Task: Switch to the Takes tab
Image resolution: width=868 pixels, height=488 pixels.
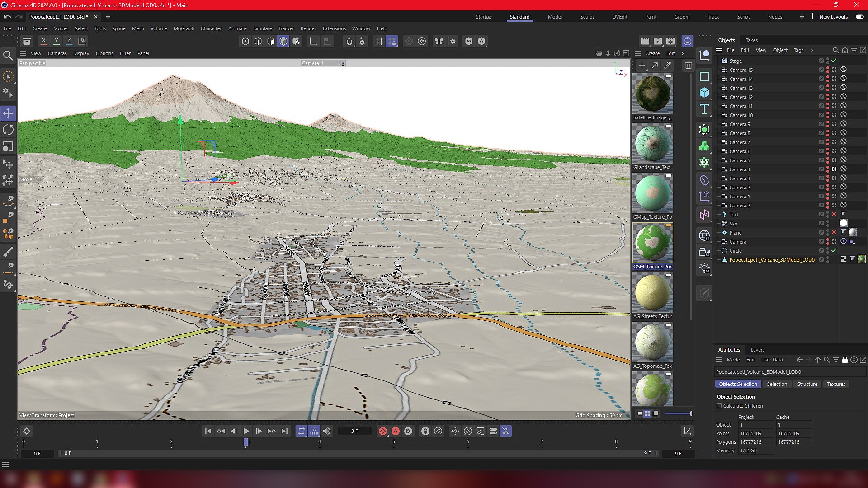Action: pos(752,40)
